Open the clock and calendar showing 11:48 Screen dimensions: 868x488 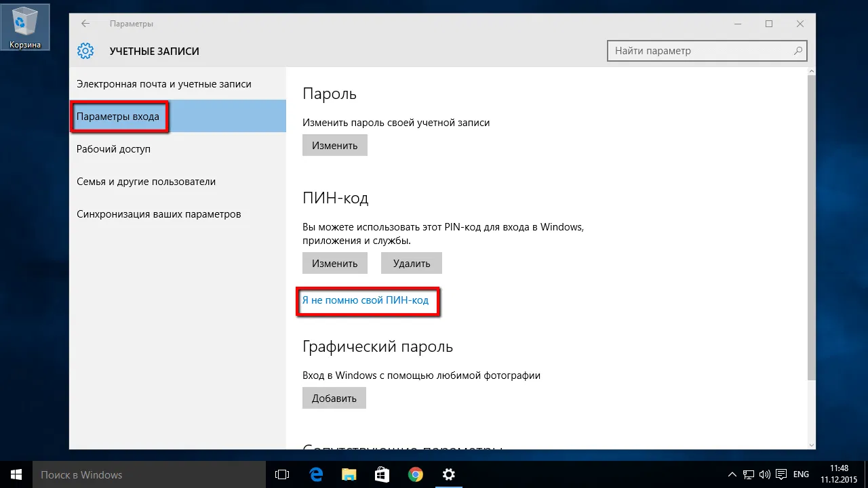[838, 474]
